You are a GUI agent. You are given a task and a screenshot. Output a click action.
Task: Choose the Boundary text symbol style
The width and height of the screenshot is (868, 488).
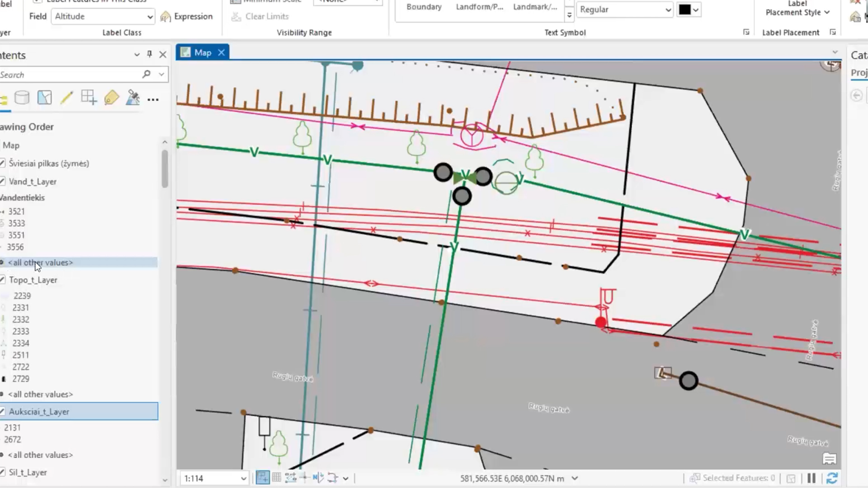point(424,7)
